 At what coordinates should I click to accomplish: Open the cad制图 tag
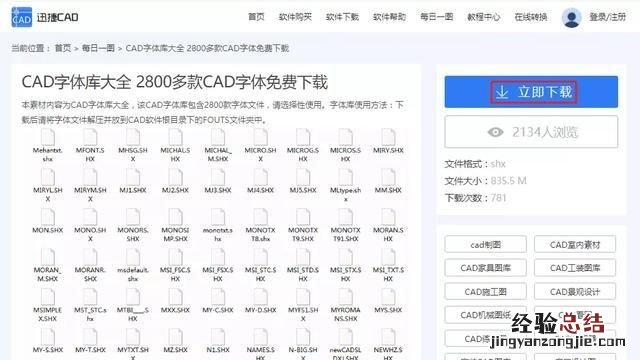pyautogui.click(x=486, y=244)
